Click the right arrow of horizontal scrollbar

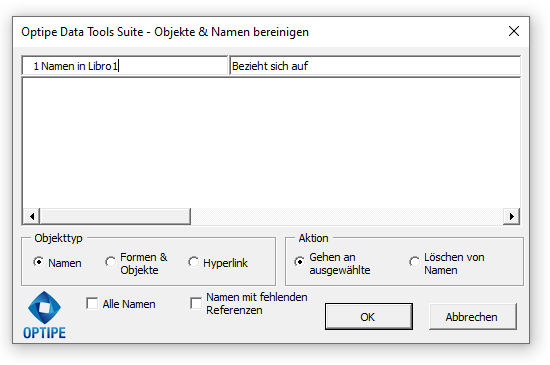pyautogui.click(x=511, y=216)
